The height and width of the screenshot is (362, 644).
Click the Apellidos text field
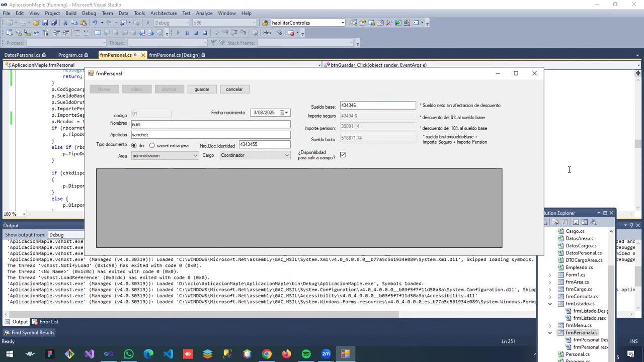[x=211, y=135]
